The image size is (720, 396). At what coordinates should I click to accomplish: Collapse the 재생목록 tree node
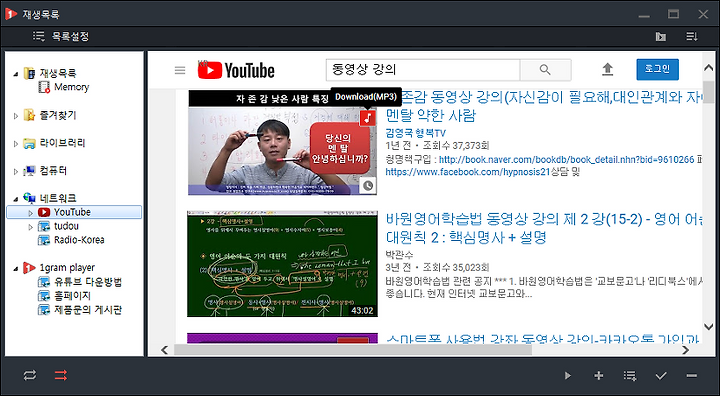pos(16,74)
